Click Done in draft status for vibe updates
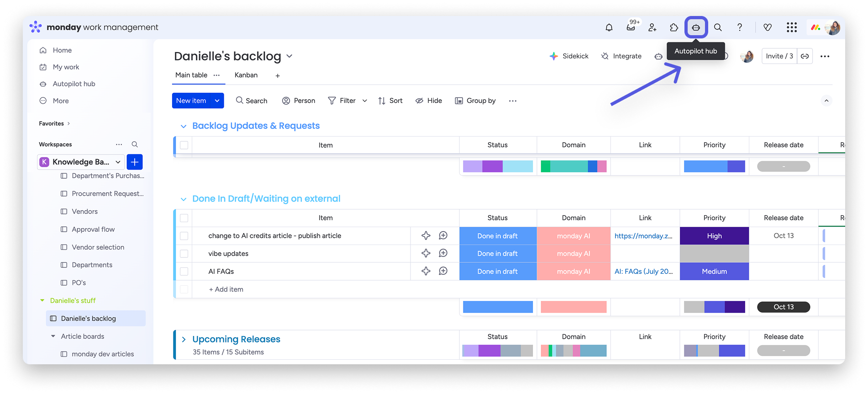 [x=498, y=254]
